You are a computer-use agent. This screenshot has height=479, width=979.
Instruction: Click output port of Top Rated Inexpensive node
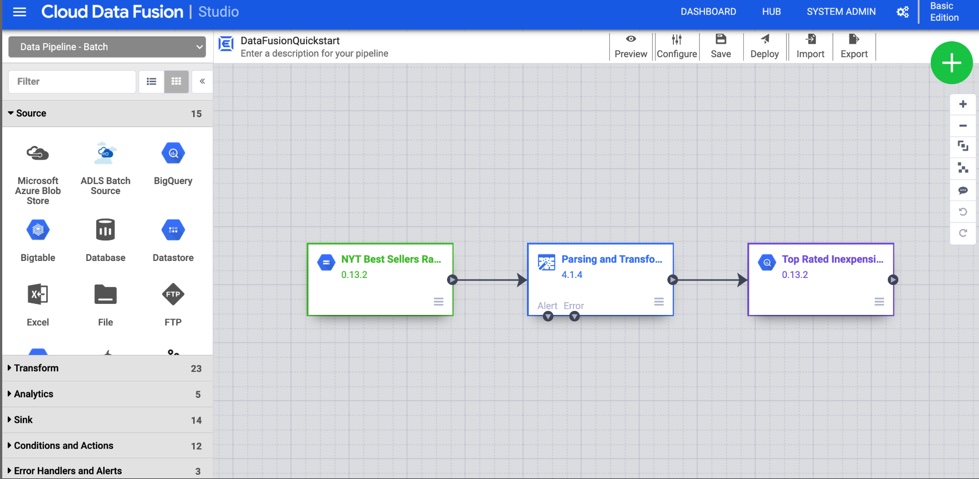893,280
